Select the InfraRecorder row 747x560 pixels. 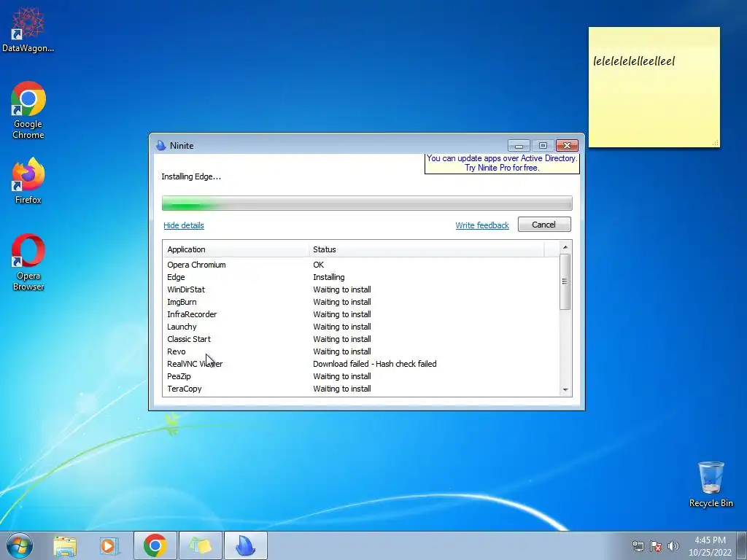tap(361, 314)
